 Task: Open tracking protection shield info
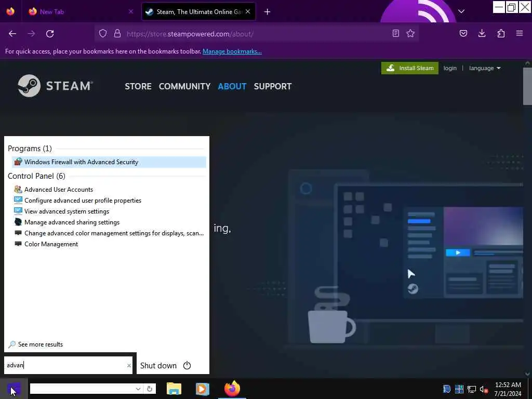[103, 33]
